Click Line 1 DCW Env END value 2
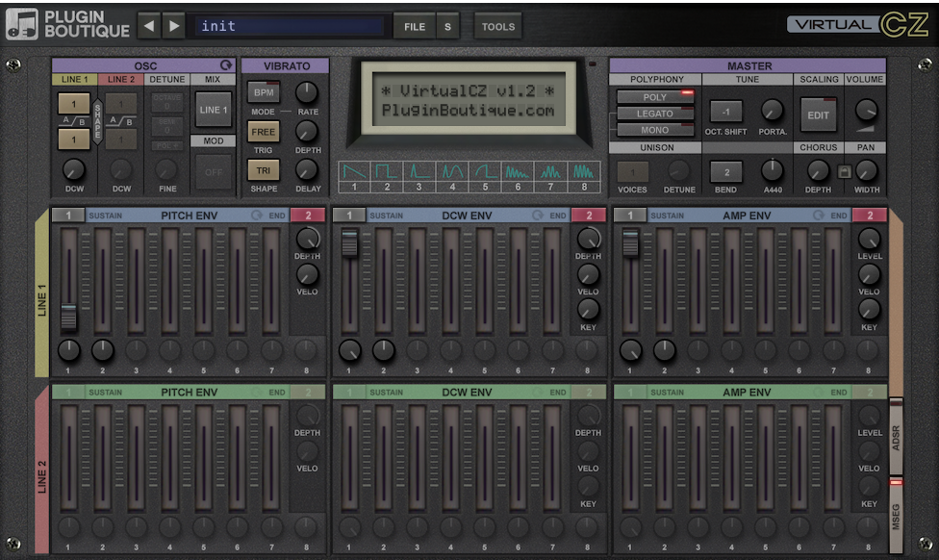The image size is (939, 560). (589, 215)
